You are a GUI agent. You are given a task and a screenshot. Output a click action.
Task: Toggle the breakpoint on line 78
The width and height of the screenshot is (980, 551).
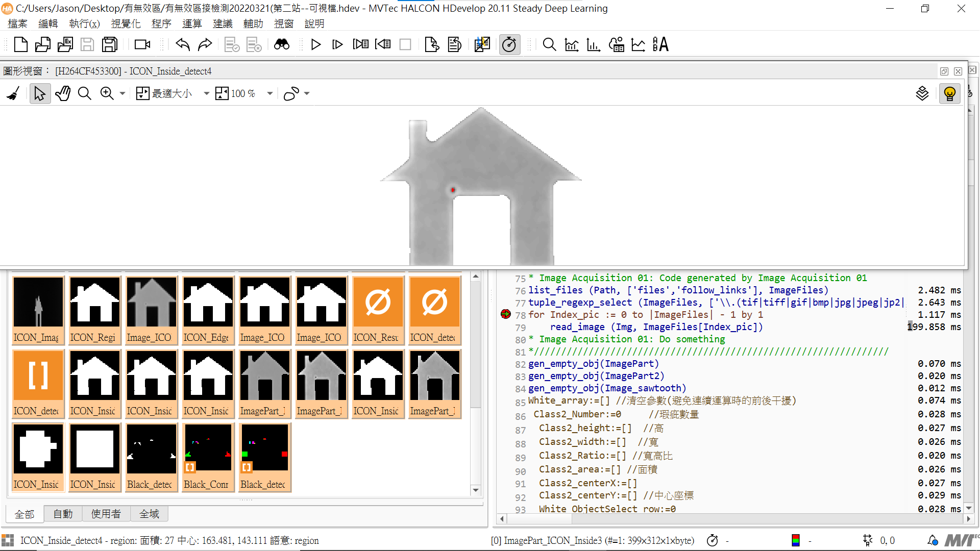505,315
